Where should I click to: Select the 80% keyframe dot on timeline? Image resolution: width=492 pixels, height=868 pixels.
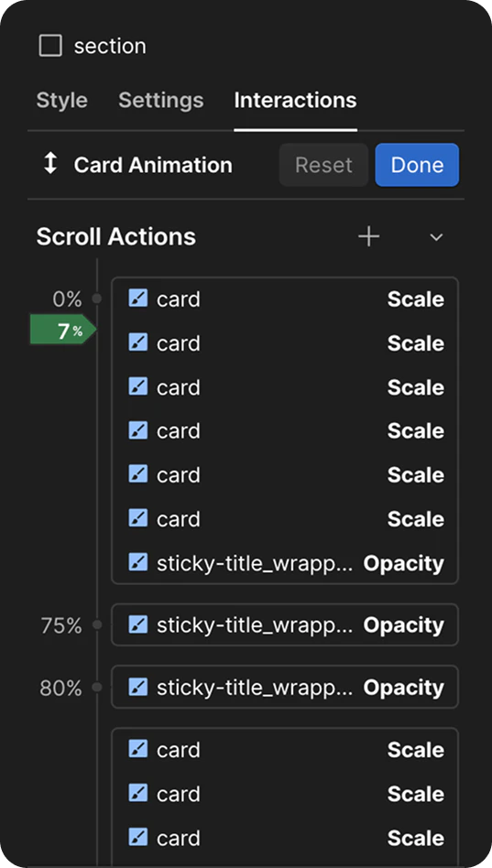tap(97, 688)
